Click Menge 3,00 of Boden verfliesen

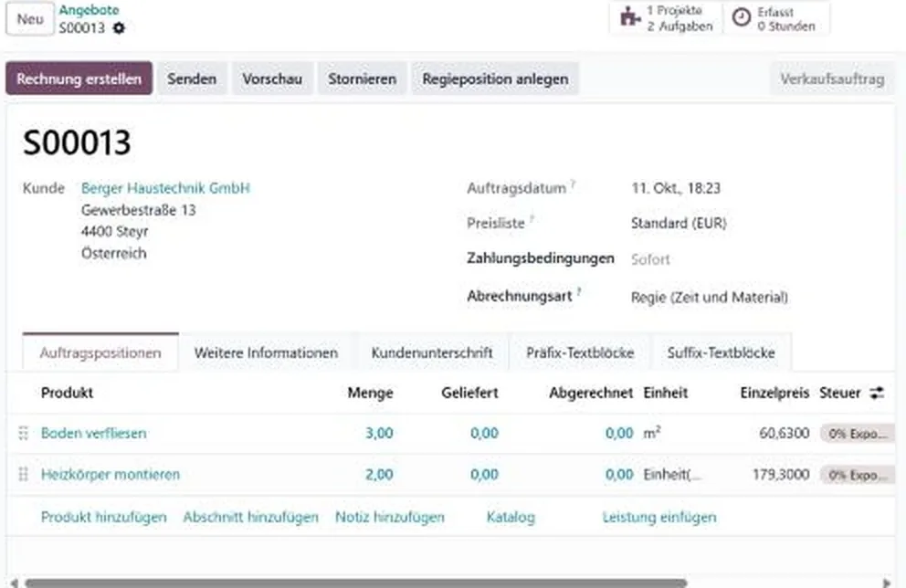tap(379, 433)
